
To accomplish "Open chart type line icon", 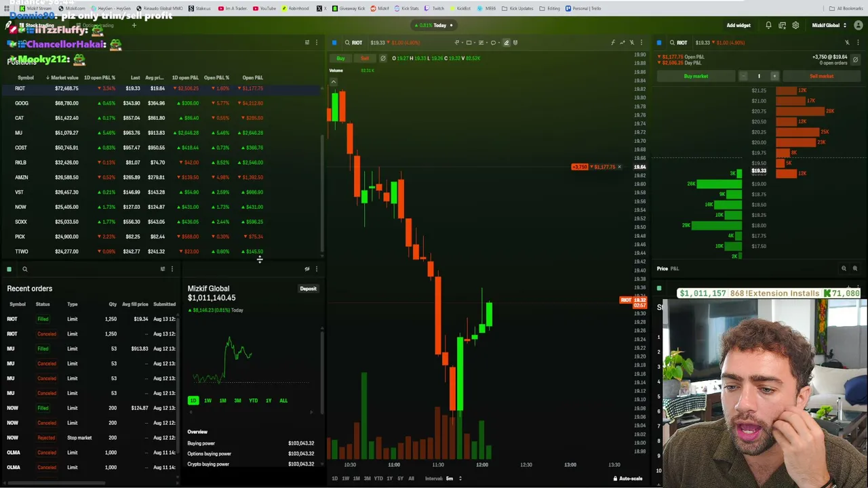I will tap(622, 43).
